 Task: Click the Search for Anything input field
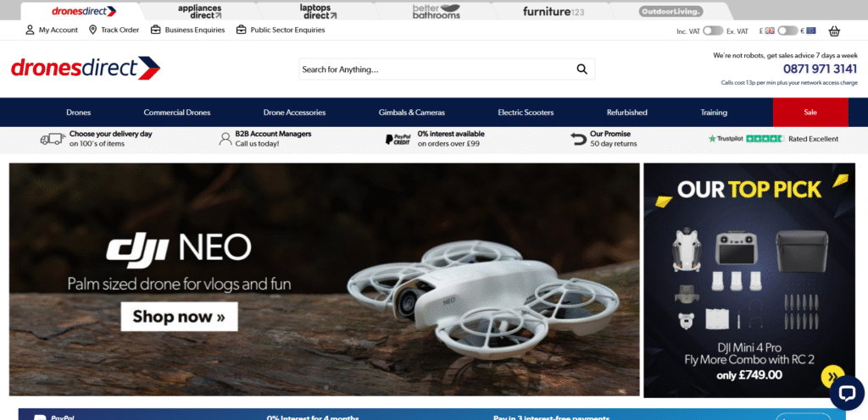(x=432, y=69)
